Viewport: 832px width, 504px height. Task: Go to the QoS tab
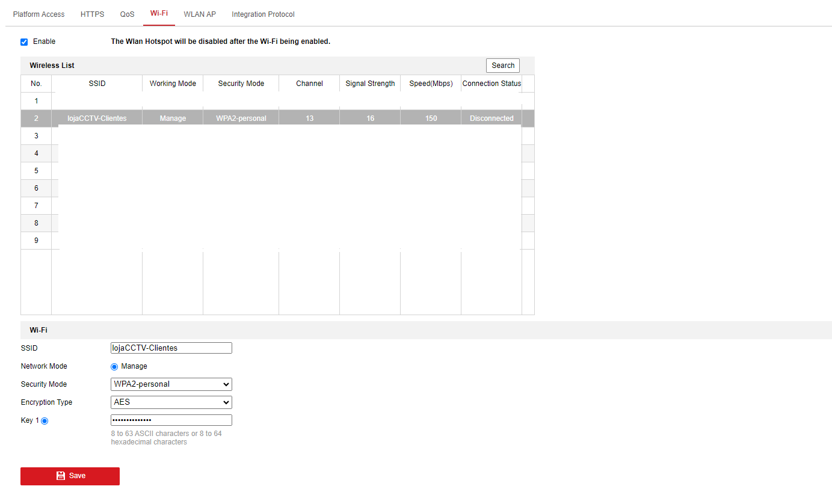pyautogui.click(x=127, y=14)
